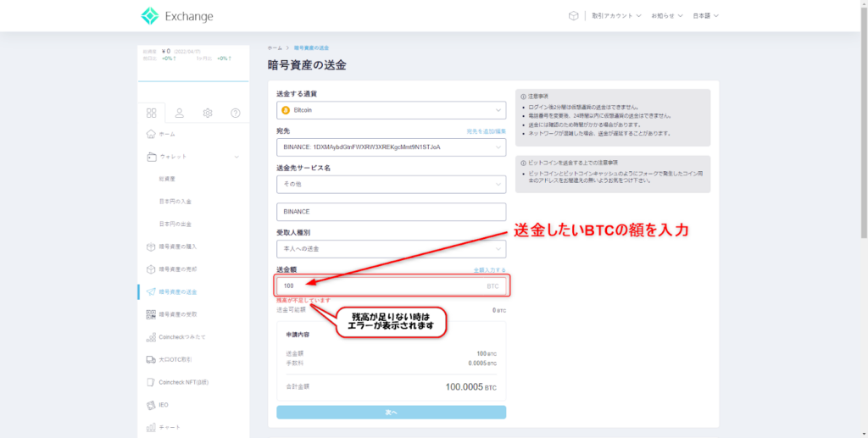Click the ¥0 total assets value

pyautogui.click(x=166, y=51)
